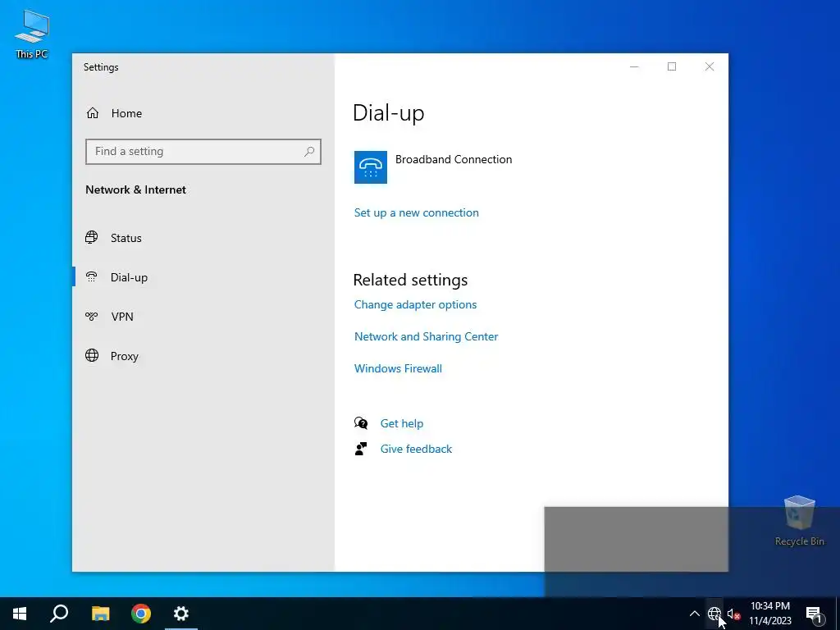
Task: Launch Google Chrome from the taskbar
Action: point(141,614)
